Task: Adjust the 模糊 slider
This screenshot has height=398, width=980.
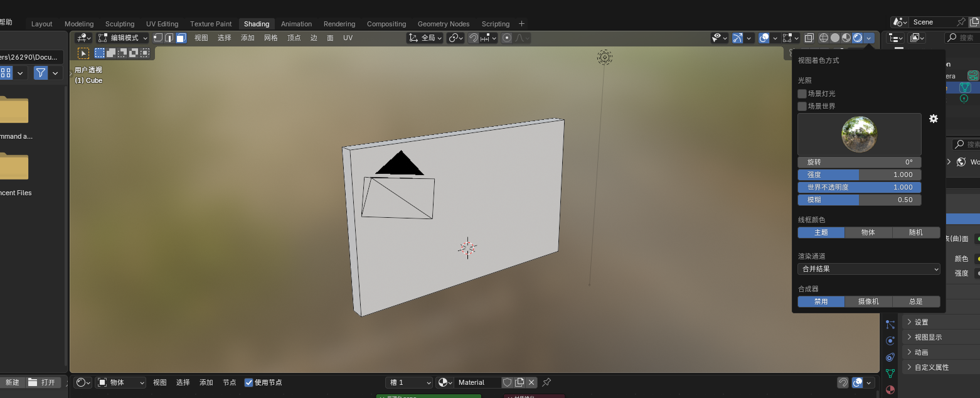Action: [860, 200]
